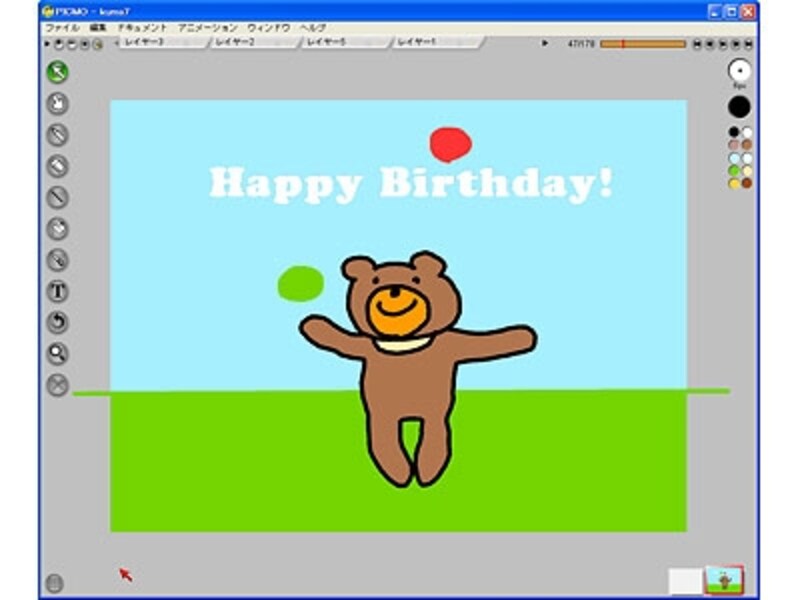Jump to last frame button
Viewport: 800px width, 600px height.
(x=748, y=44)
